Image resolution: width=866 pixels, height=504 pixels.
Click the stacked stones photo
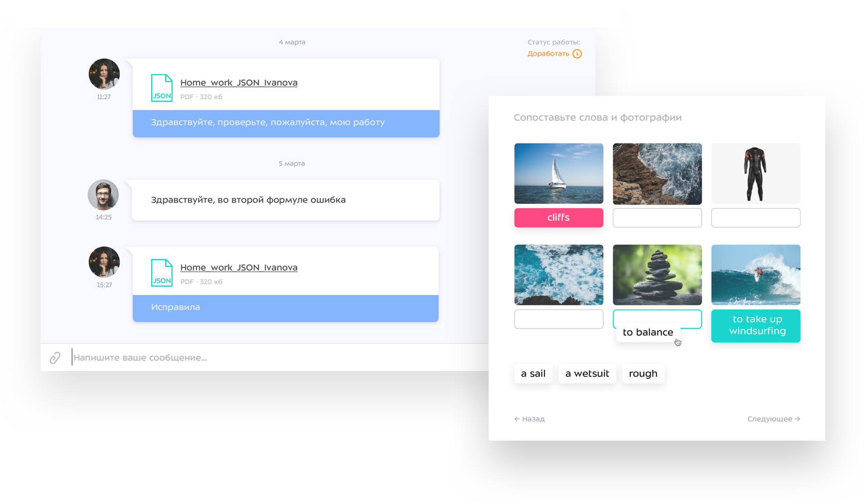coord(657,275)
